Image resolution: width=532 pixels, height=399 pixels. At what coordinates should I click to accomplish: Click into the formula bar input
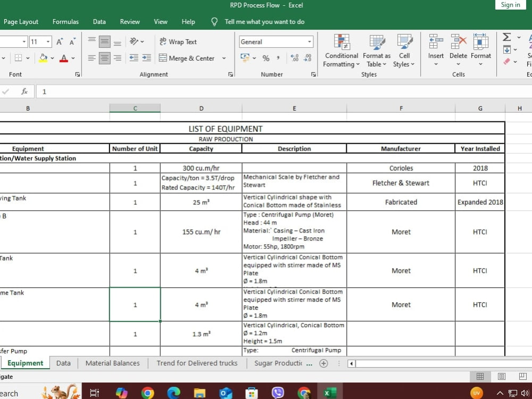tap(284, 92)
